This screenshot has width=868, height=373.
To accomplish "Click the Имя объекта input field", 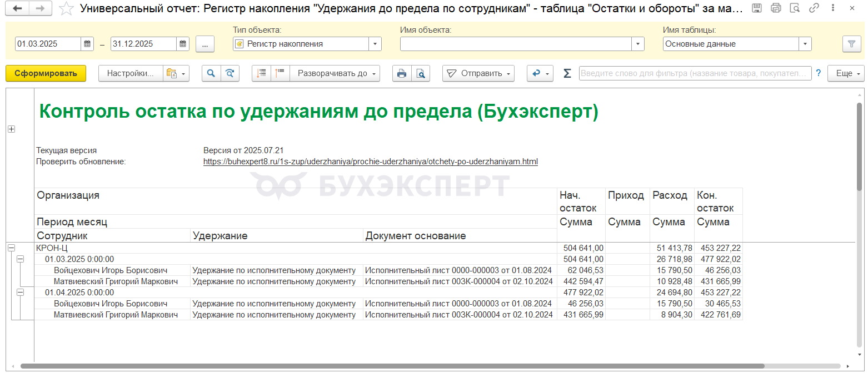I will pos(516,44).
